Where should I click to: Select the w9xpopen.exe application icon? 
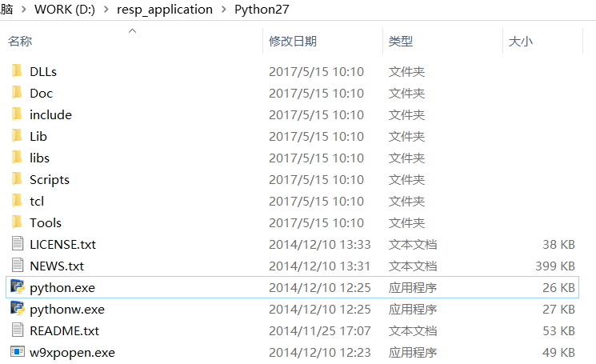point(18,351)
